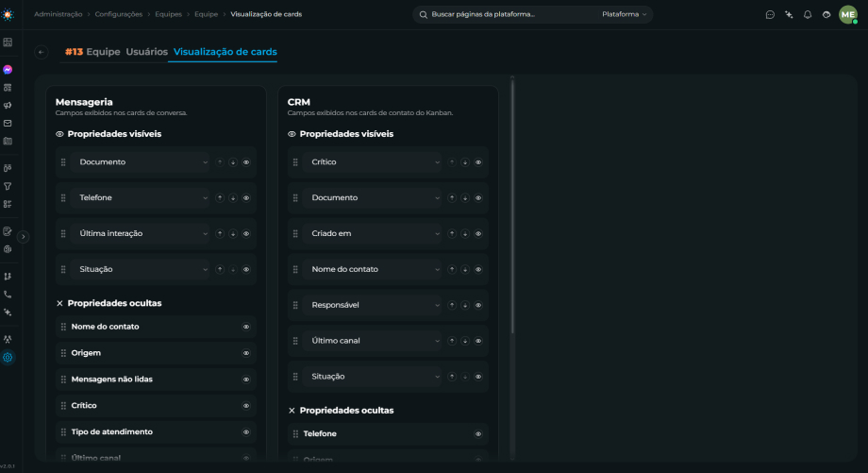Hide the Crítico property in CRM

click(478, 162)
